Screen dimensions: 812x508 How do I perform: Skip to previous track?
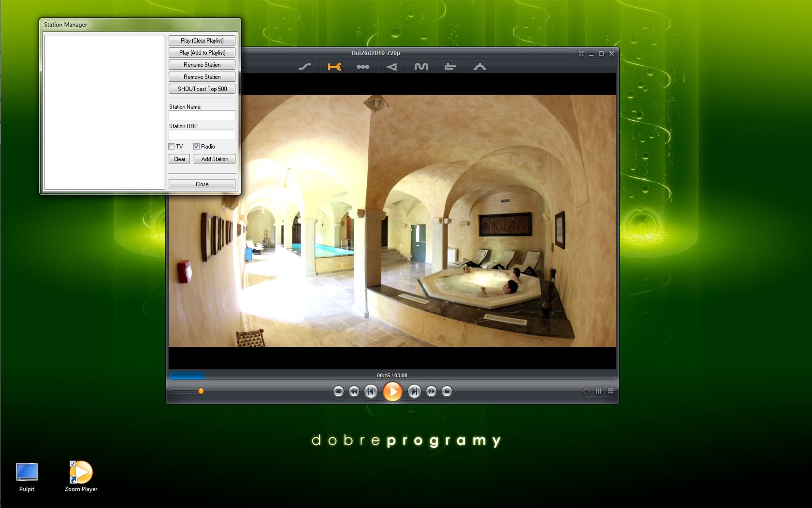click(x=371, y=391)
